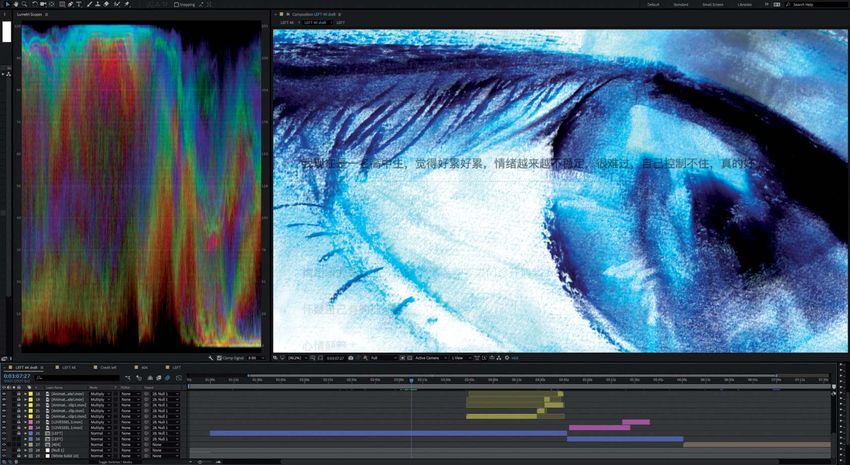This screenshot has height=465, width=850.
Task: Toggle the Snapping checkbox
Action: point(176,4)
